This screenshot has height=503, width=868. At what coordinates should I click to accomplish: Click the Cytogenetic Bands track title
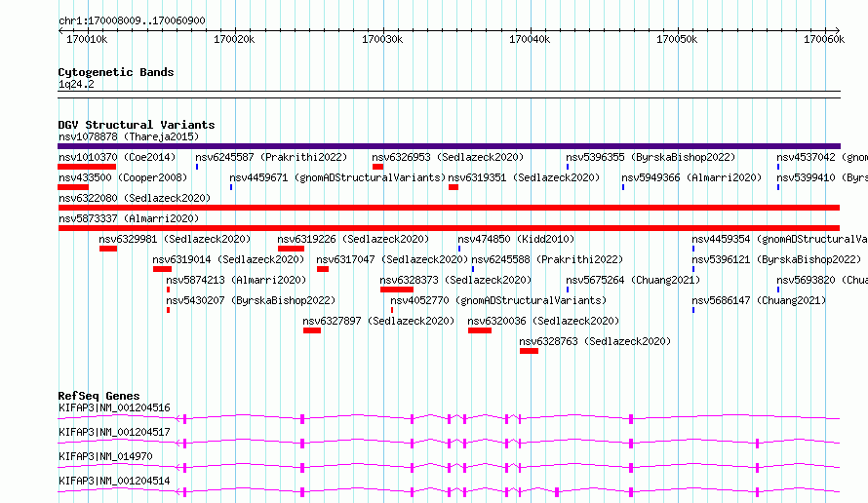point(116,72)
